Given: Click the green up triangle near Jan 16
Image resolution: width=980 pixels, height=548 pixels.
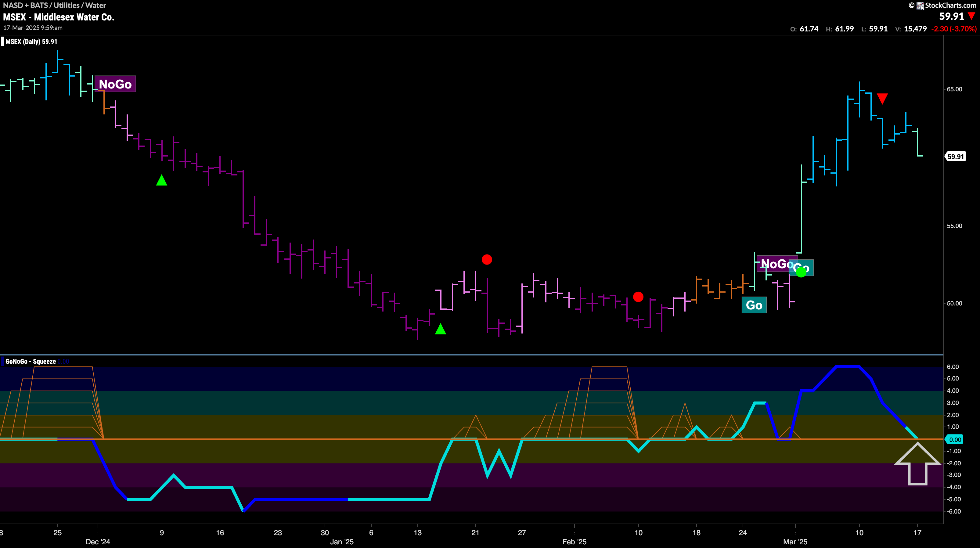Looking at the screenshot, I should pyautogui.click(x=441, y=329).
